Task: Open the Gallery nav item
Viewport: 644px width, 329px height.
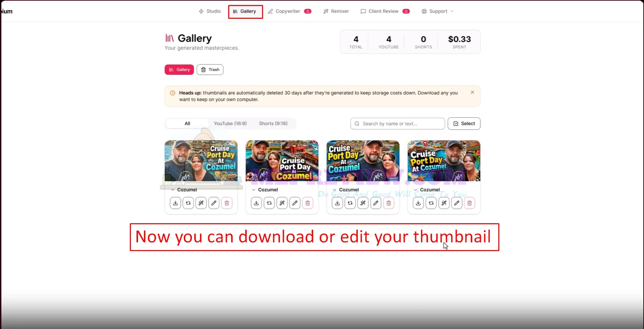Action: (x=245, y=11)
